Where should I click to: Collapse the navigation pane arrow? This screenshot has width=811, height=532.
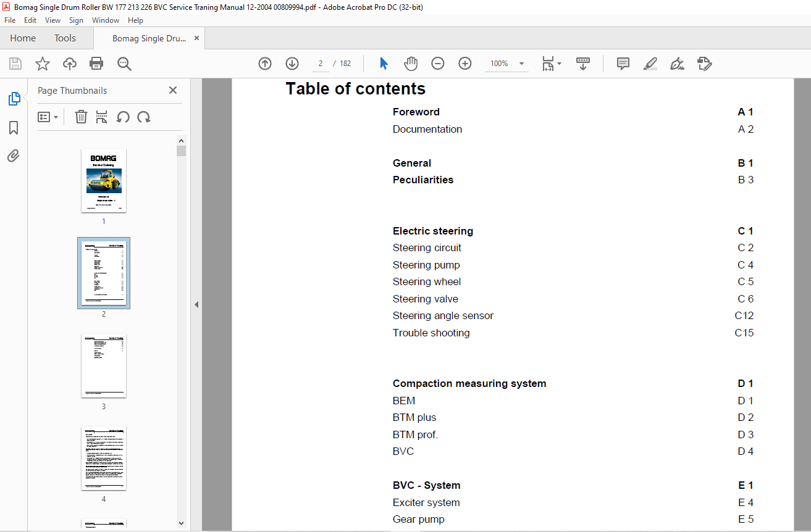coord(196,304)
